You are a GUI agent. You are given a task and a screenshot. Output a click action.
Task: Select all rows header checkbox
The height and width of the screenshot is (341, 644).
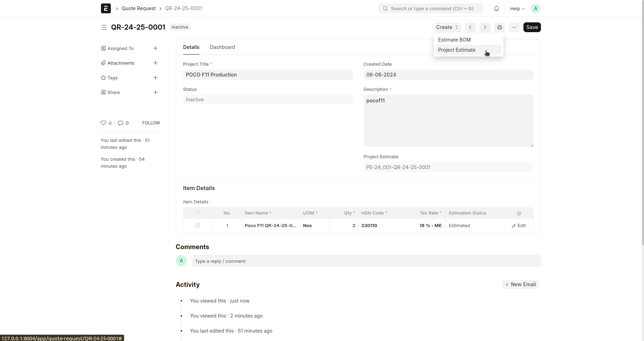tap(198, 213)
